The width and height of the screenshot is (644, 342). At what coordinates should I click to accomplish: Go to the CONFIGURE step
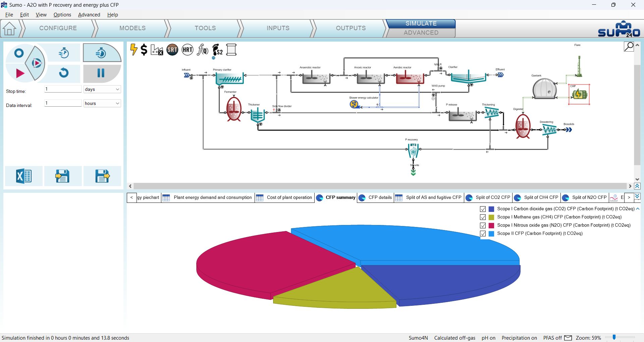coord(58,28)
